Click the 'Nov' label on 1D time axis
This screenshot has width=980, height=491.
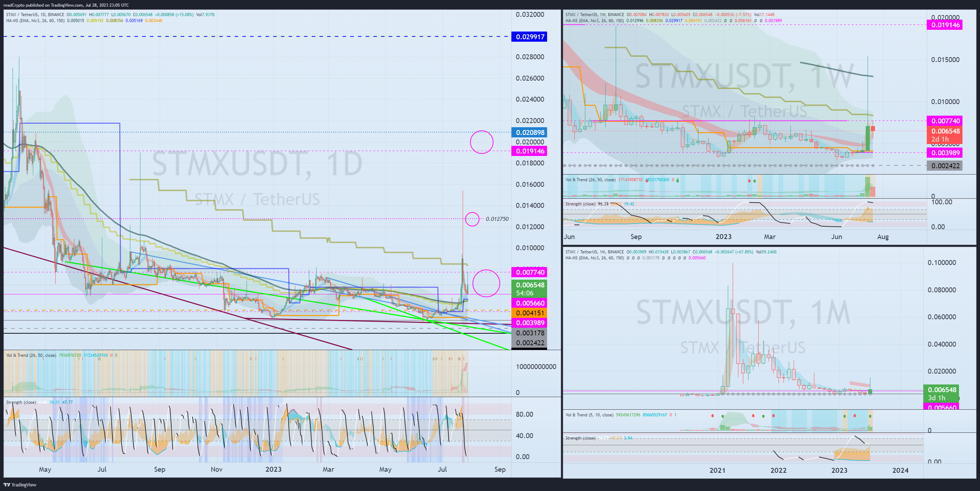216,469
